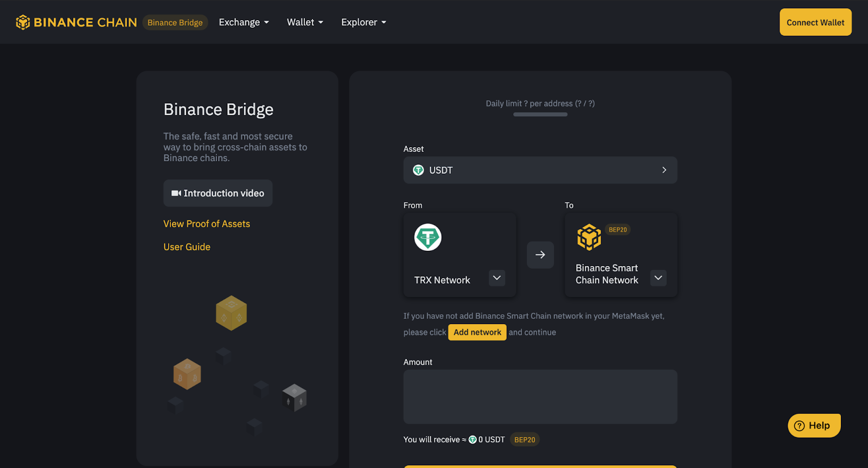Click the orange Bitcoin cube illustration
Image resolution: width=868 pixels, height=468 pixels.
pyautogui.click(x=187, y=374)
